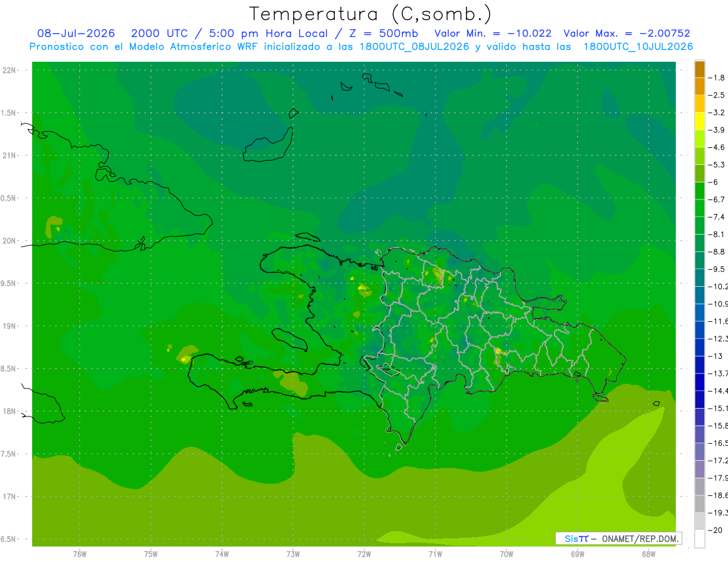
Task: Click the purple swatch between -17.2 and -17.9
Action: click(699, 469)
